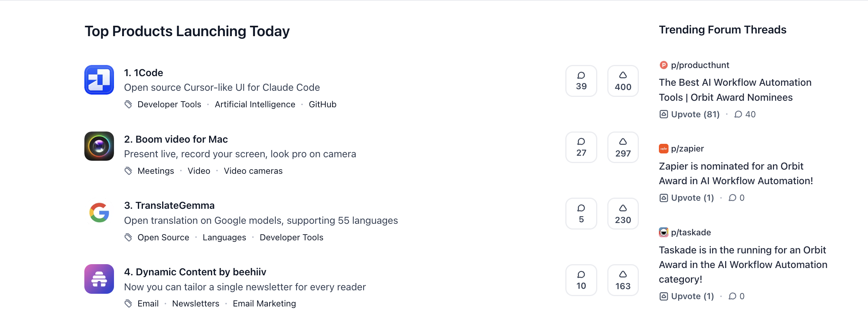The width and height of the screenshot is (868, 323).
Task: Click the p/zapier community name
Action: pos(688,148)
